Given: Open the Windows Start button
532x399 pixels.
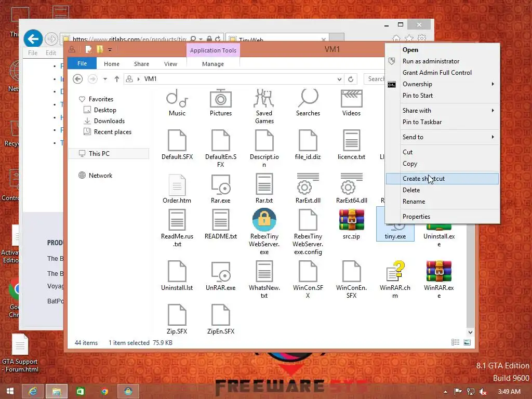Looking at the screenshot, I should (x=10, y=391).
